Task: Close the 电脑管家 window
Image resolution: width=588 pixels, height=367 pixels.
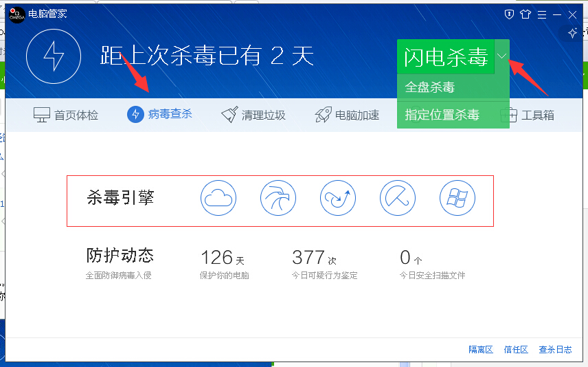Action: click(x=572, y=14)
